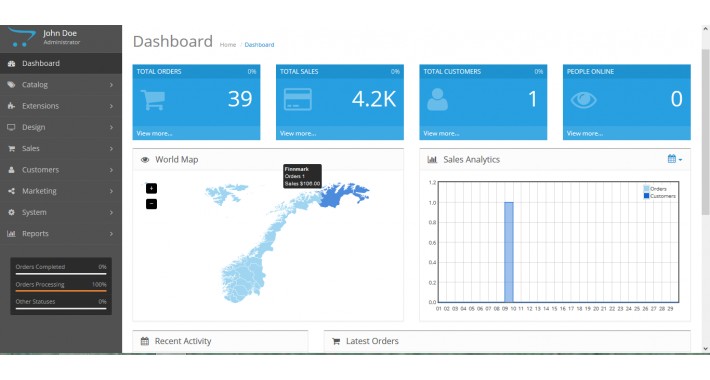Expand the Reports menu chevron

(111, 234)
